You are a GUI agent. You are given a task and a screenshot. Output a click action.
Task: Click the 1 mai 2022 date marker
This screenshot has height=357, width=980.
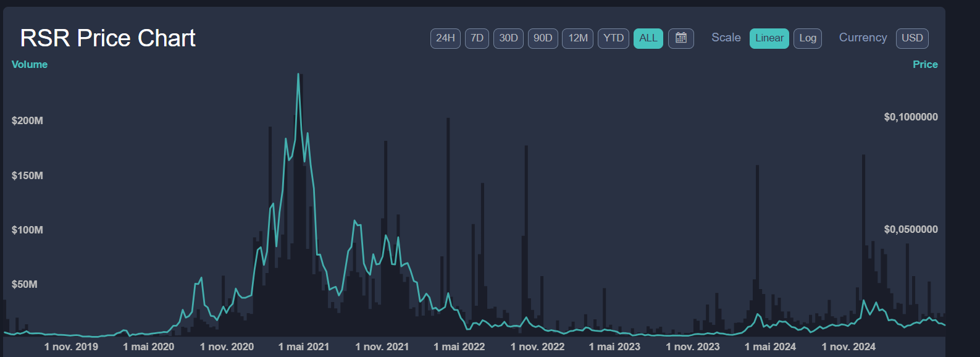[x=459, y=346]
